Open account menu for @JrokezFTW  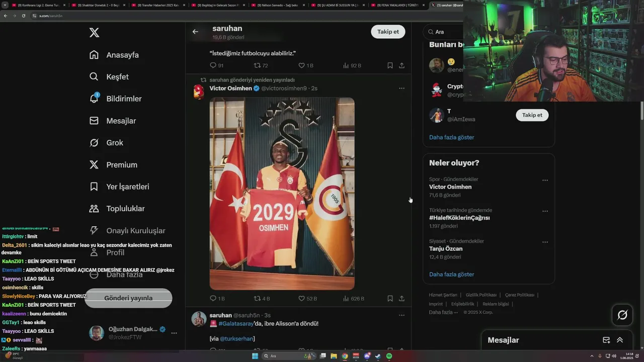[134, 333]
